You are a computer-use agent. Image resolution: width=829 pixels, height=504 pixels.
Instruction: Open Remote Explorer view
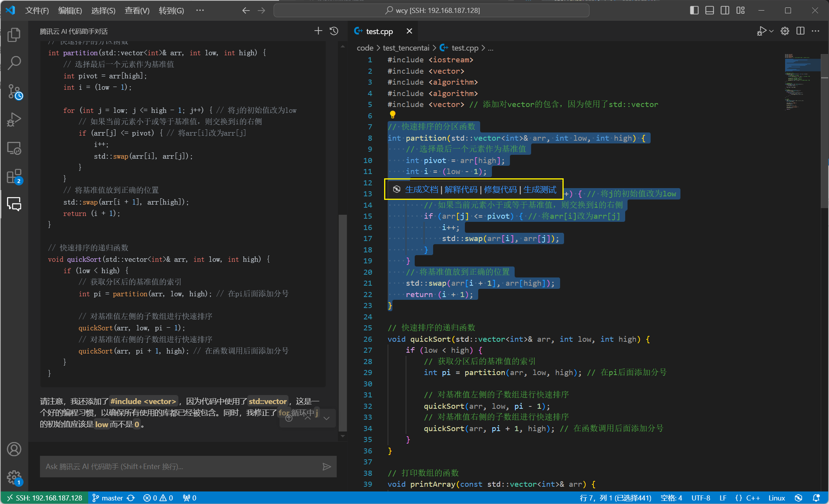tap(14, 148)
